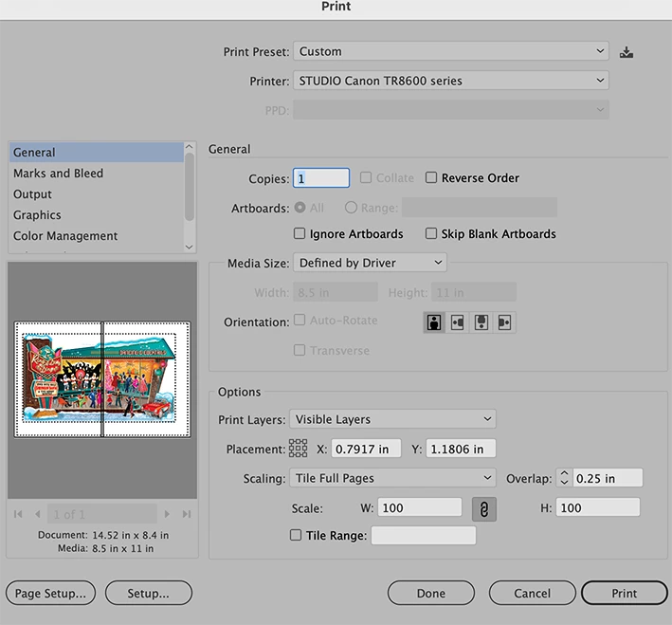Click the placement reference point grid icon
The height and width of the screenshot is (625, 672).
pos(298,449)
